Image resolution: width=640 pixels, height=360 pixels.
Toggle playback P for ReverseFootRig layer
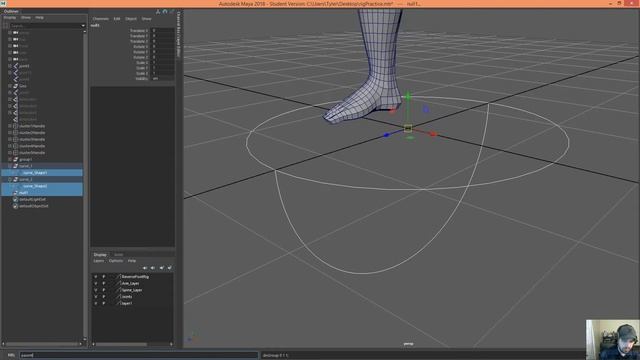click(x=104, y=277)
